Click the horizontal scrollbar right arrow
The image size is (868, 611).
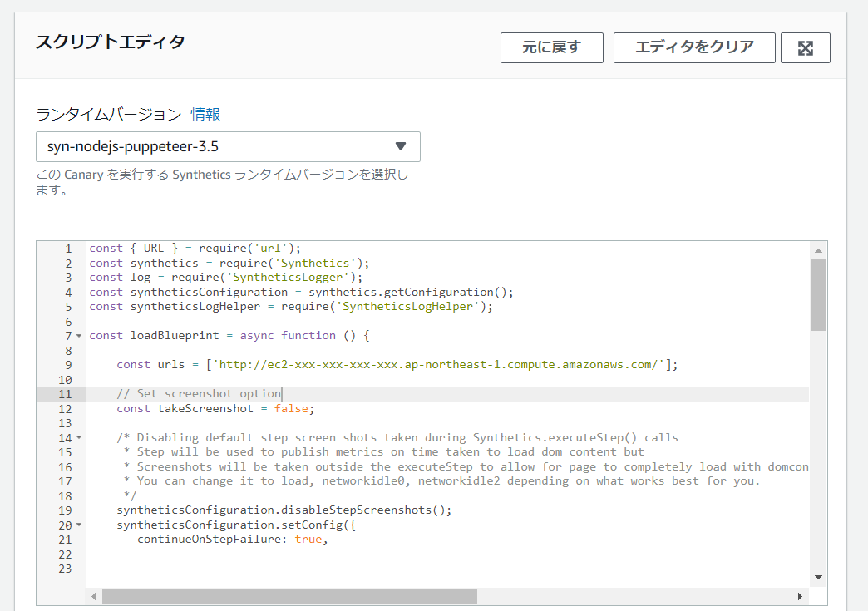[x=801, y=597]
